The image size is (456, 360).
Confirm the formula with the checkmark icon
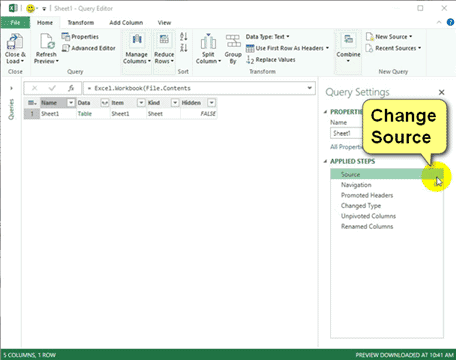(52, 88)
